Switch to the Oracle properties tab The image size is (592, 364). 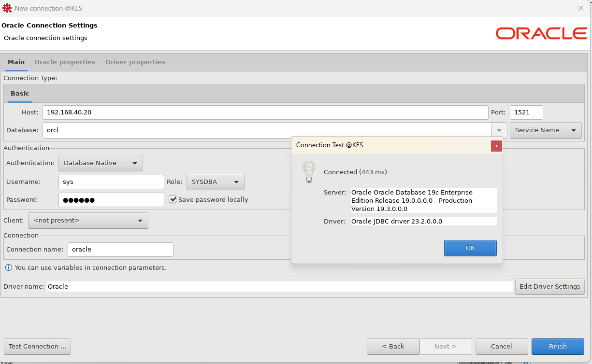point(65,62)
